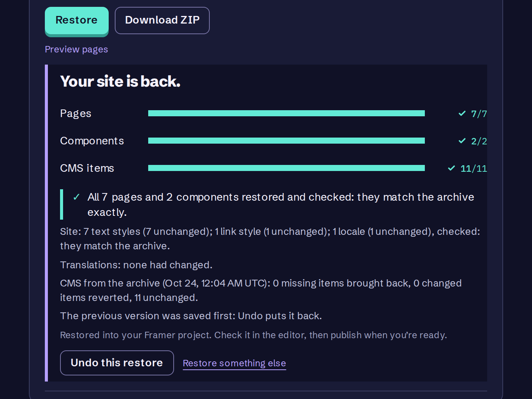Click the 'CMS from the archive' summary line
The image size is (532, 399).
[x=261, y=290]
